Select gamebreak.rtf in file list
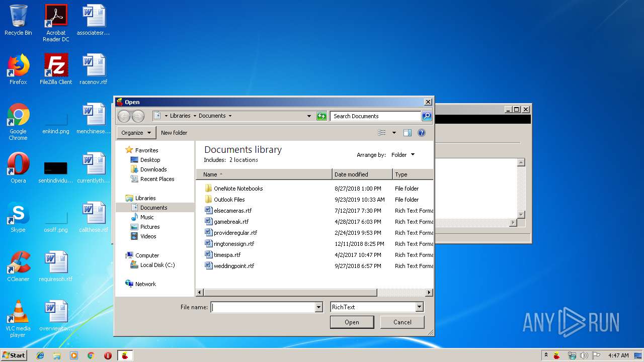 [x=231, y=222]
